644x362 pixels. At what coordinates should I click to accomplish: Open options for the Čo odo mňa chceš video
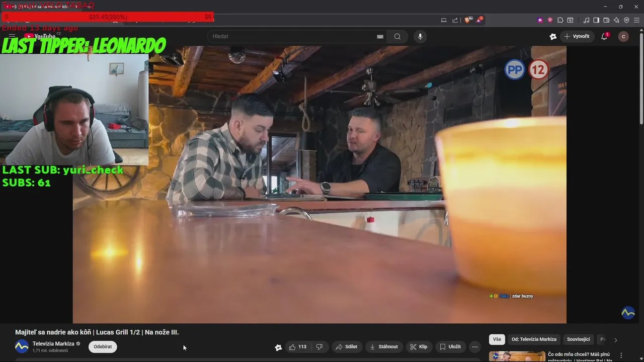(621, 355)
